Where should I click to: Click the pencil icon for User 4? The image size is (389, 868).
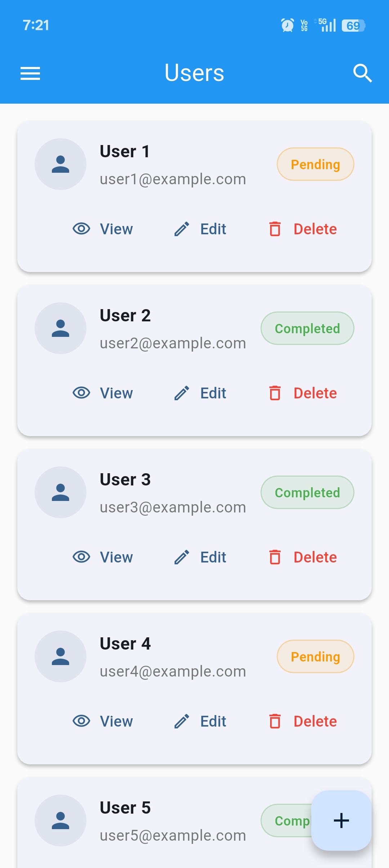click(182, 721)
